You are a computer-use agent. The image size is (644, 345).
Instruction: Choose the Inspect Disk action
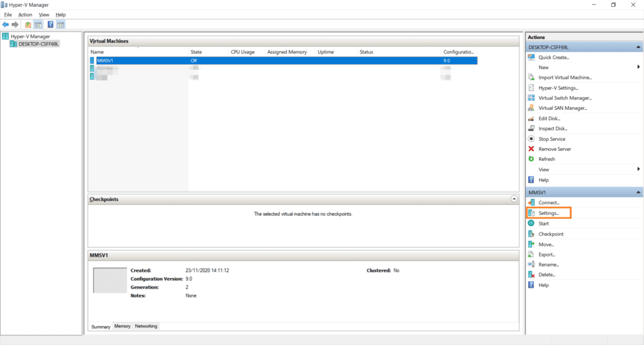point(552,128)
